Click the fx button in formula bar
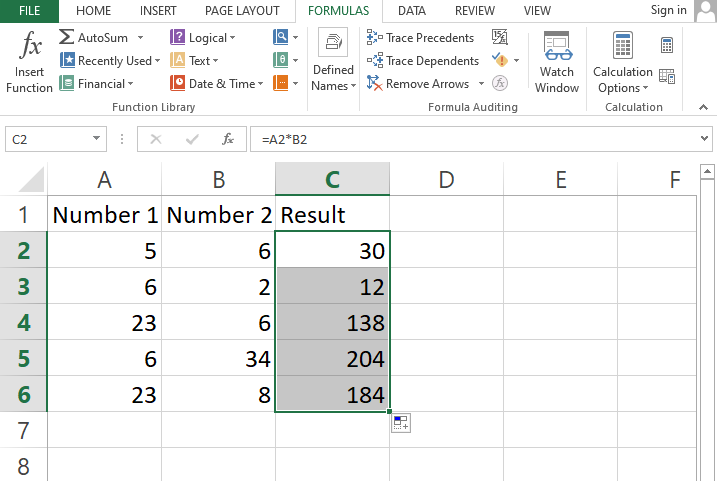Screen dimensions: 717x481 (228, 139)
